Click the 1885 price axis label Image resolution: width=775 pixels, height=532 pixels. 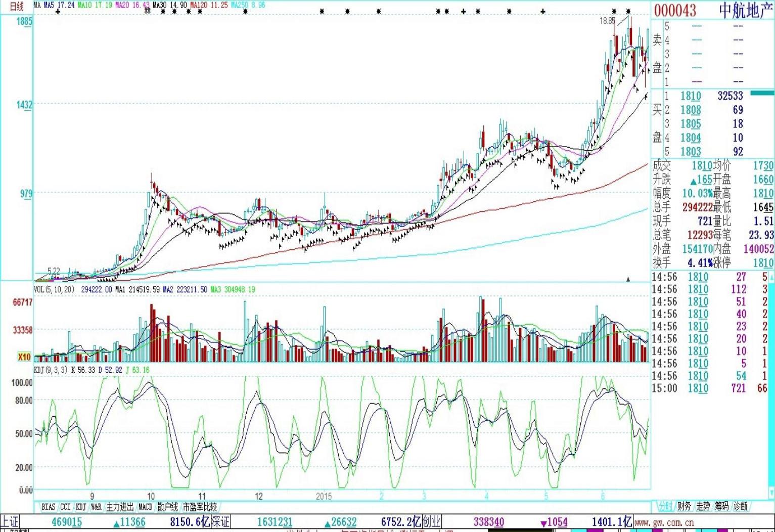pyautogui.click(x=24, y=21)
